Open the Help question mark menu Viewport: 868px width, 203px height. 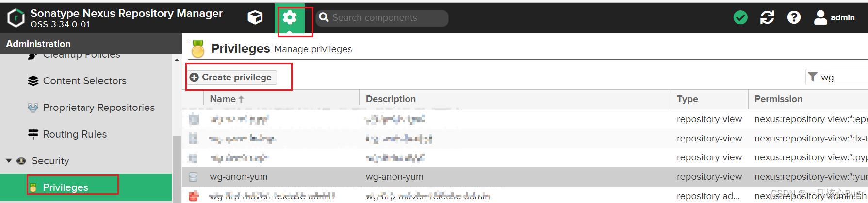point(794,18)
